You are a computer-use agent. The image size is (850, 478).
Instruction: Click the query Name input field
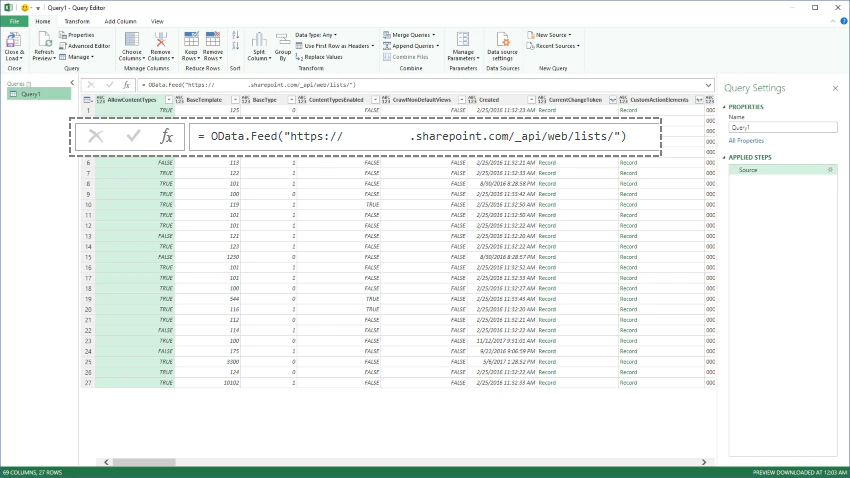(783, 127)
